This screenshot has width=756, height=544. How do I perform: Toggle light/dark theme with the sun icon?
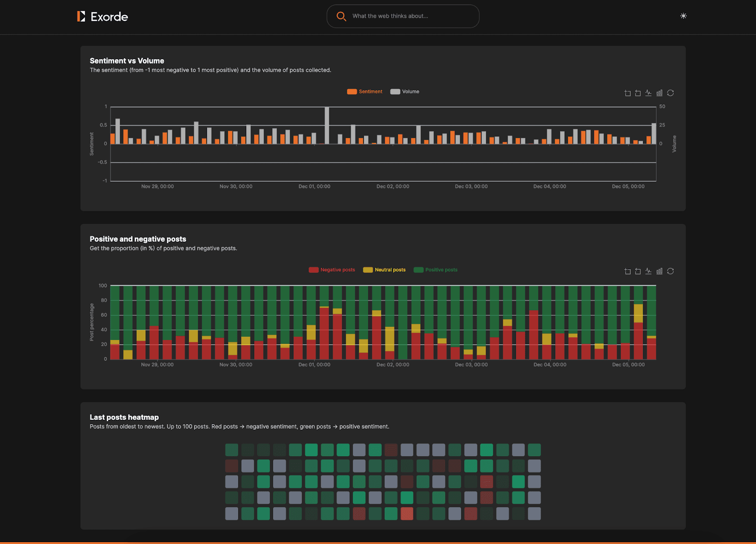pyautogui.click(x=683, y=16)
